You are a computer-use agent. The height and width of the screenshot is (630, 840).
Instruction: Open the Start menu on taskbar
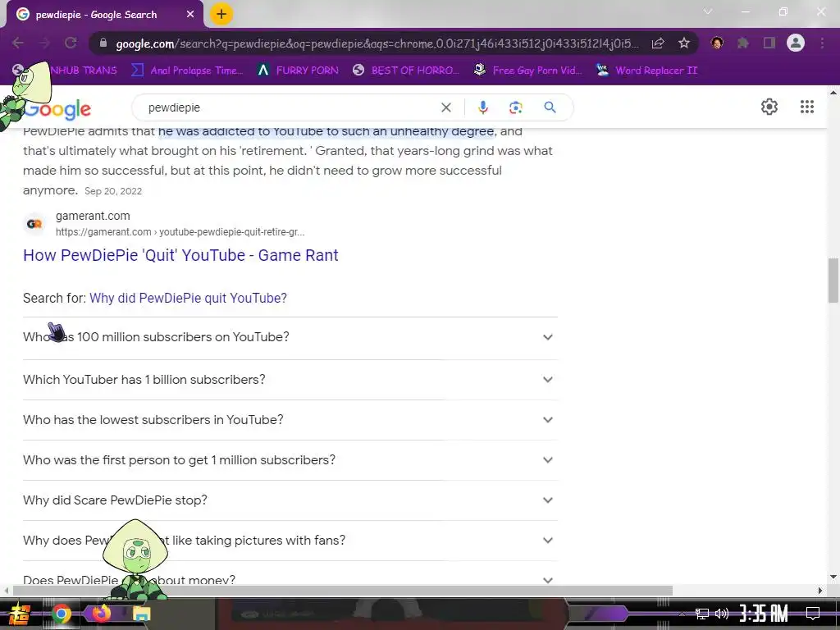coord(19,614)
